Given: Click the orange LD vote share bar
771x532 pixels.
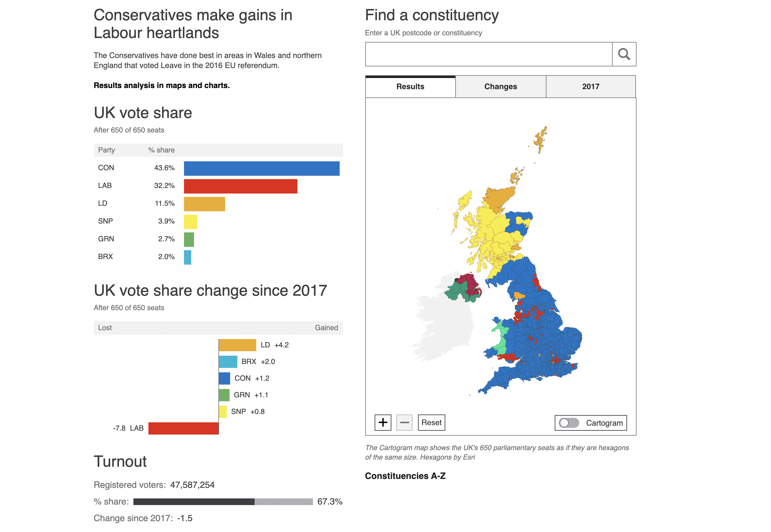Looking at the screenshot, I should pos(204,204).
